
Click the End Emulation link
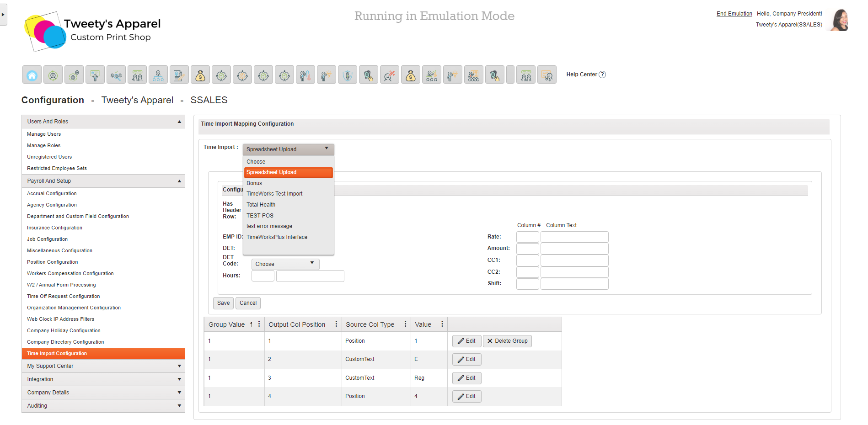pos(734,14)
